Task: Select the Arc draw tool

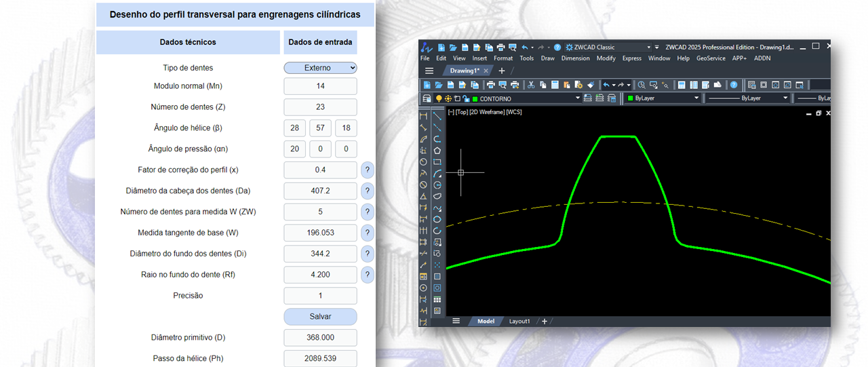Action: pyautogui.click(x=437, y=174)
